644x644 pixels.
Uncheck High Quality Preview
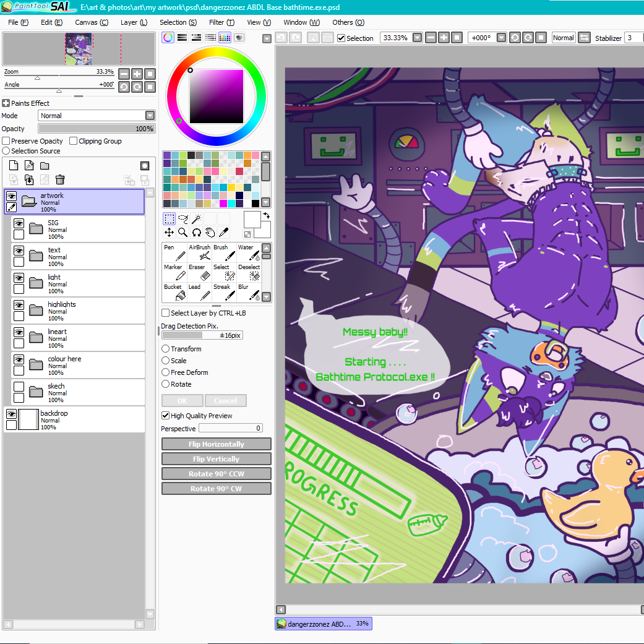coord(166,416)
